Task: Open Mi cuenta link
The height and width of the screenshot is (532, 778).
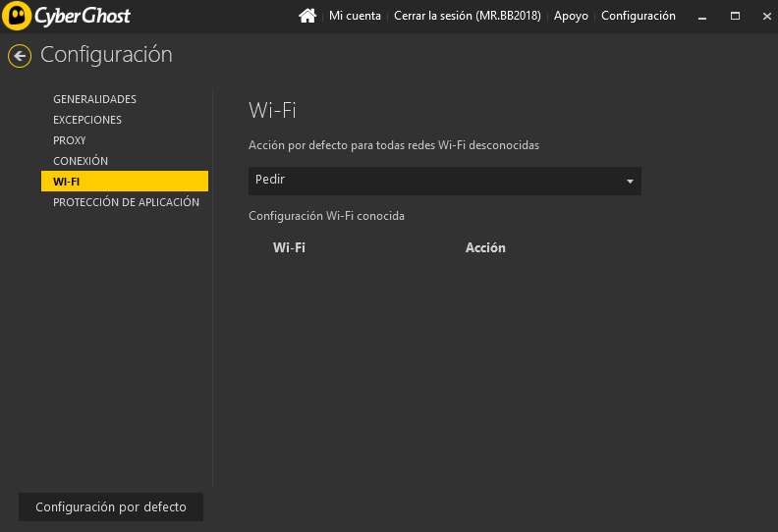Action: coord(355,16)
